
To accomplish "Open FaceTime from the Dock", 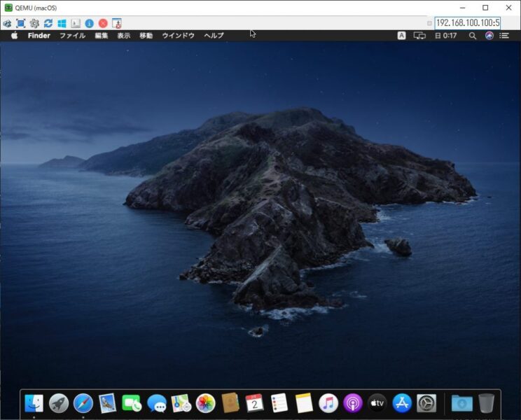I will tap(132, 403).
